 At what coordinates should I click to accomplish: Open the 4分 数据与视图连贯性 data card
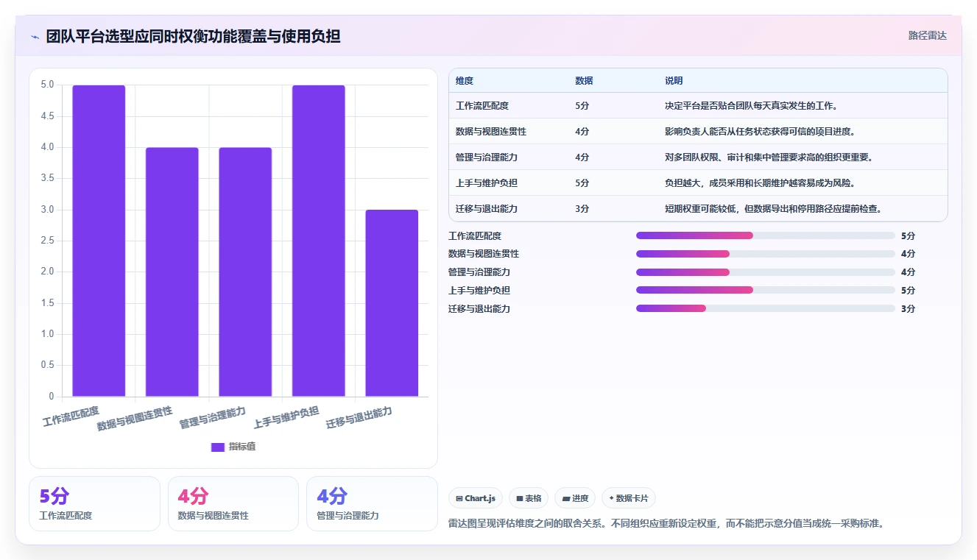coord(233,503)
